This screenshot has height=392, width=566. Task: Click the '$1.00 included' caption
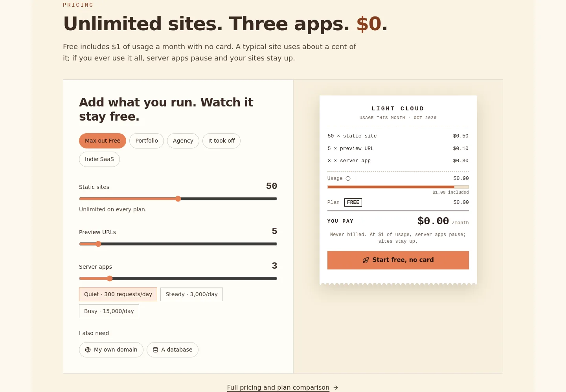click(450, 192)
